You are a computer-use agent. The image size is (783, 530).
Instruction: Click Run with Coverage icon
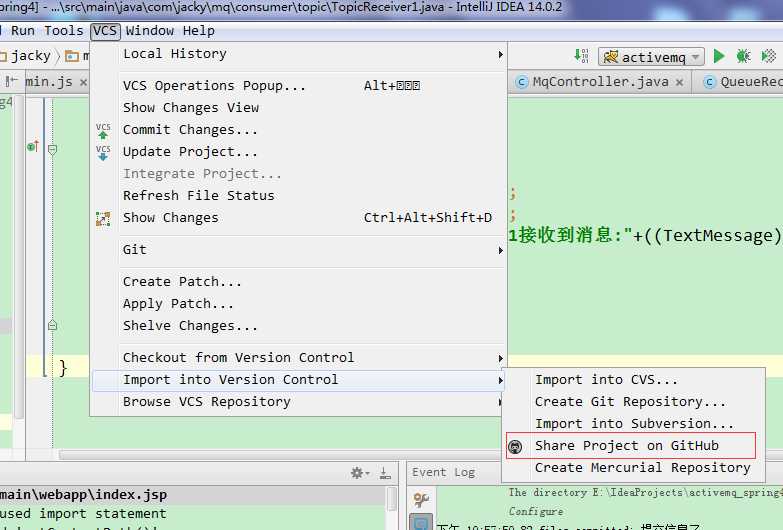769,56
